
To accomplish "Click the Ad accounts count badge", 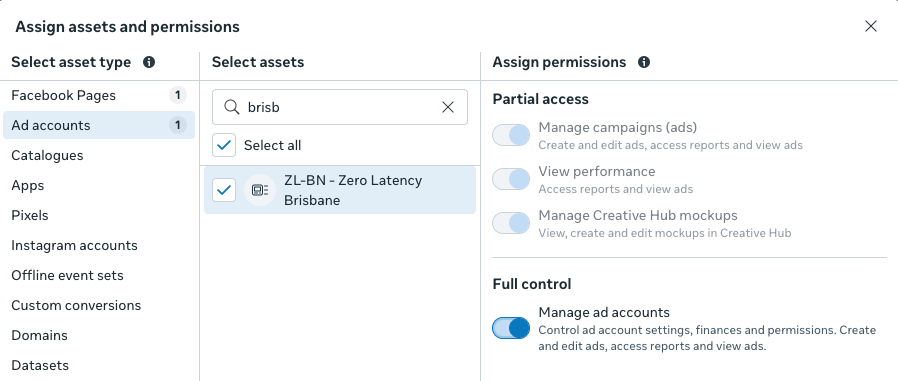I will pyautogui.click(x=178, y=125).
